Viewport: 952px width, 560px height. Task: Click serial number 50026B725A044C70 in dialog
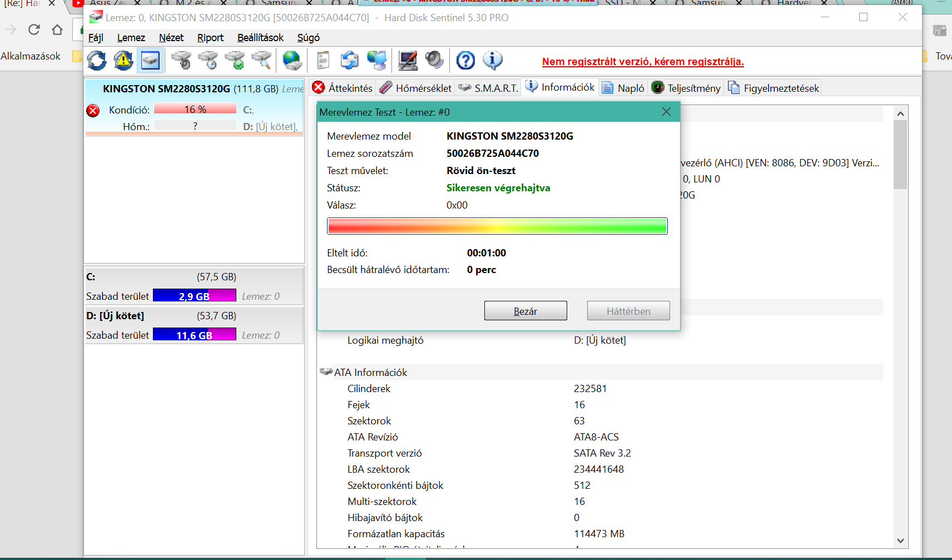tap(493, 153)
